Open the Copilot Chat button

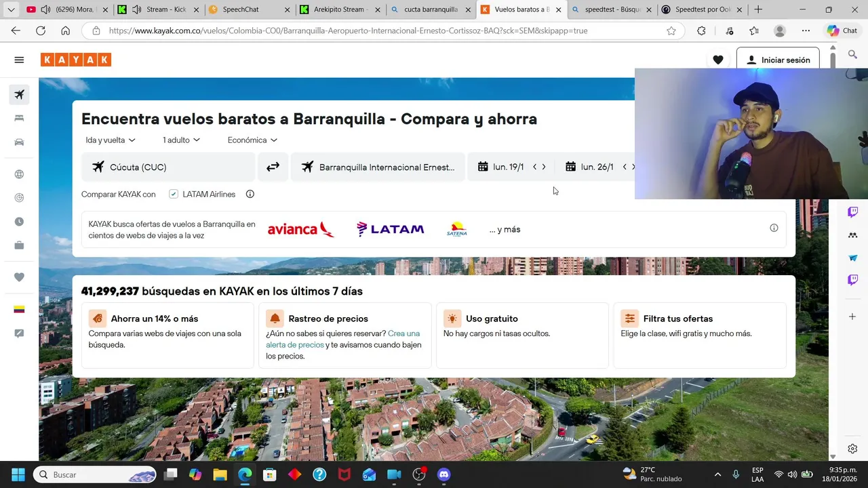[842, 30]
